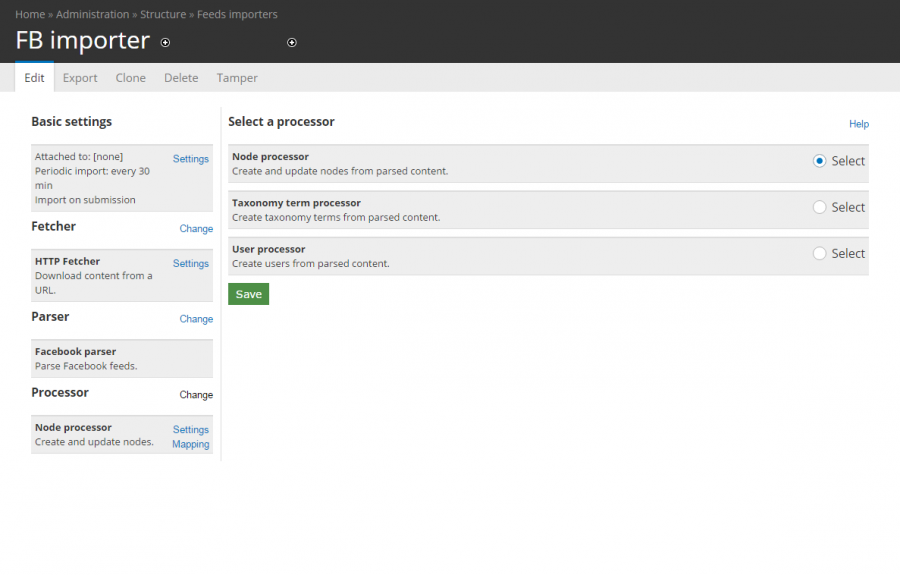Viewport: 900px width, 575px height.
Task: Click 'Periodic import: every 30 min' text
Action: click(92, 178)
